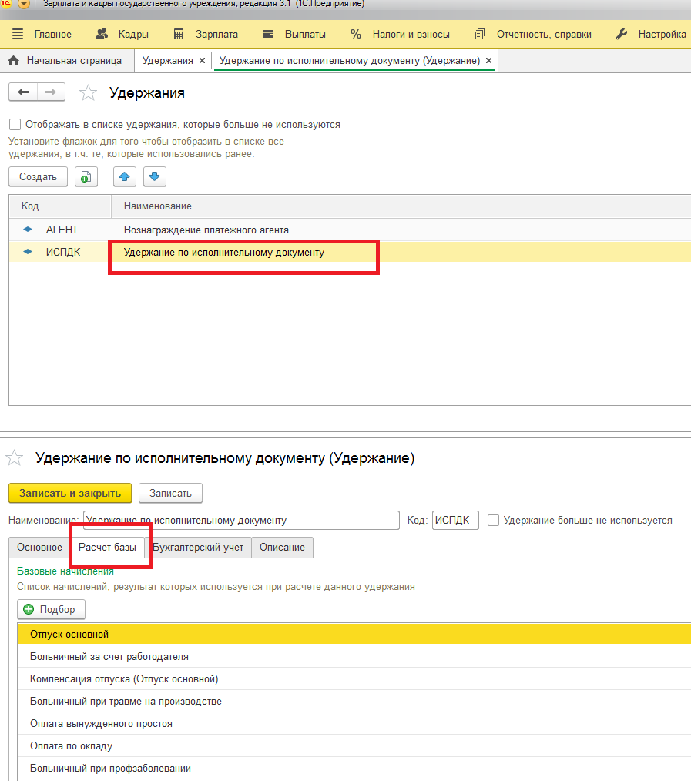Add Удержания list to favorites star

(x=88, y=92)
